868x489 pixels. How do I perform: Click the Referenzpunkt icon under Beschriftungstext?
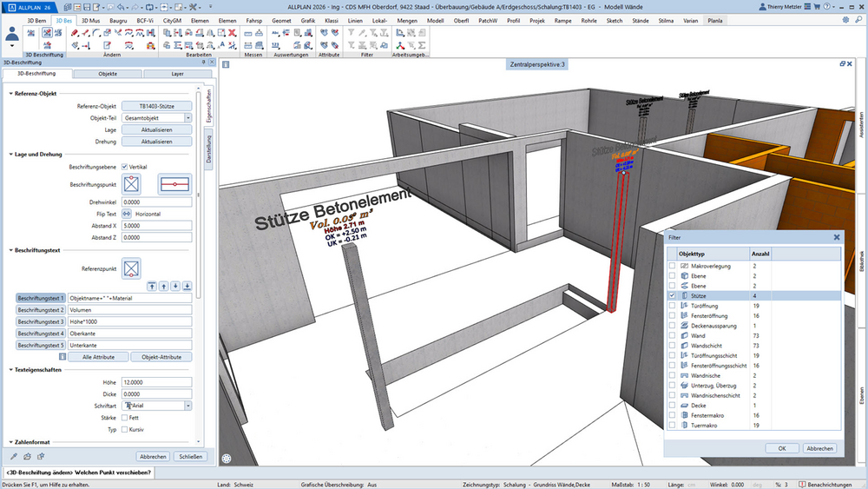(x=132, y=268)
